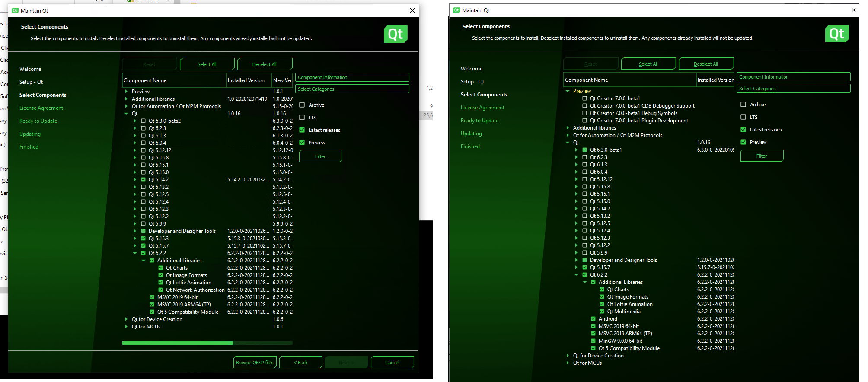Expand the Preview node in left window
The image size is (868, 382).
click(x=126, y=92)
